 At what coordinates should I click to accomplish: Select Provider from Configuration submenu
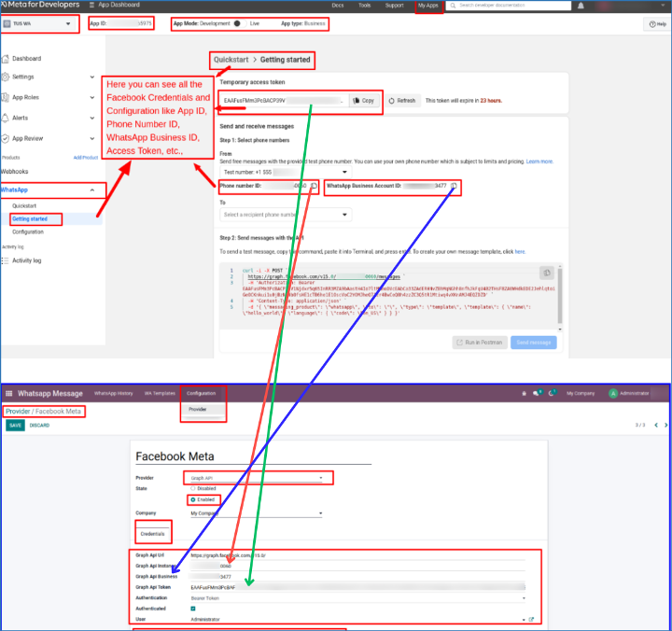[x=198, y=409]
